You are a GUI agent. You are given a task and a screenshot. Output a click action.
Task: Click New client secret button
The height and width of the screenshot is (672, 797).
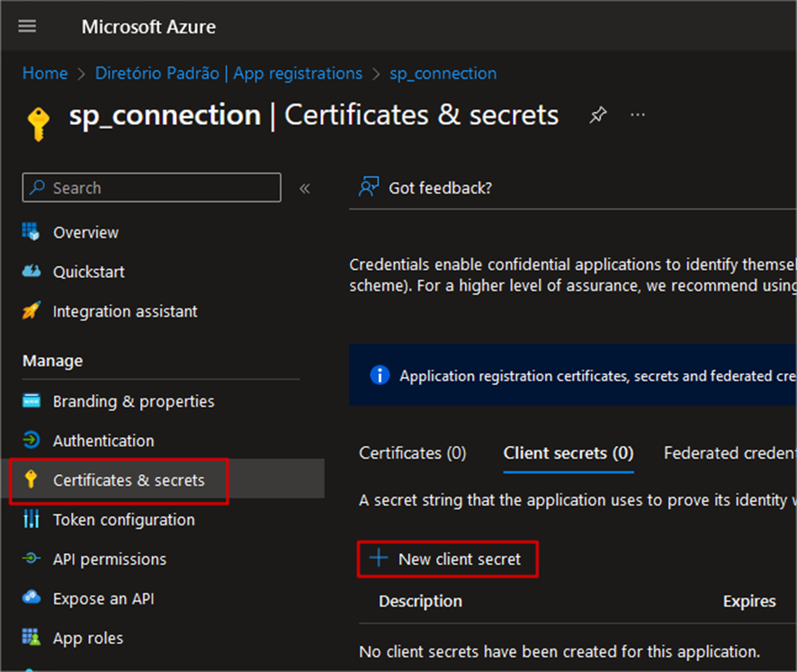447,560
